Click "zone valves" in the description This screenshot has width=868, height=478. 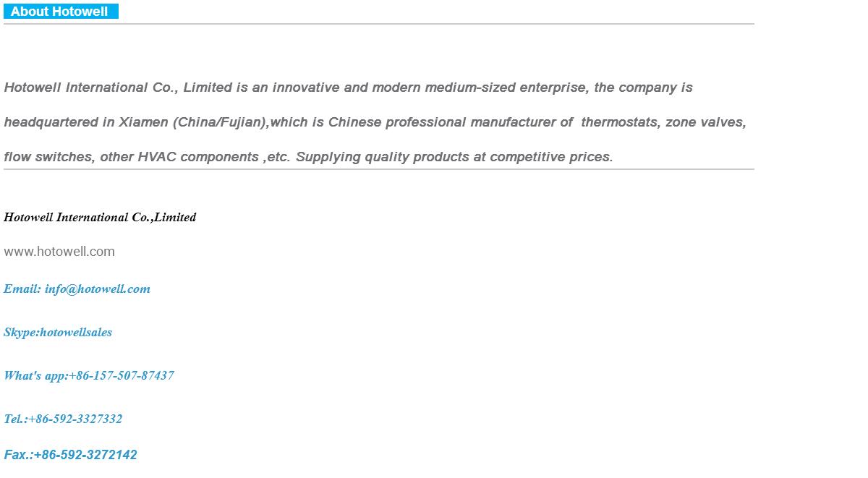[x=705, y=122]
